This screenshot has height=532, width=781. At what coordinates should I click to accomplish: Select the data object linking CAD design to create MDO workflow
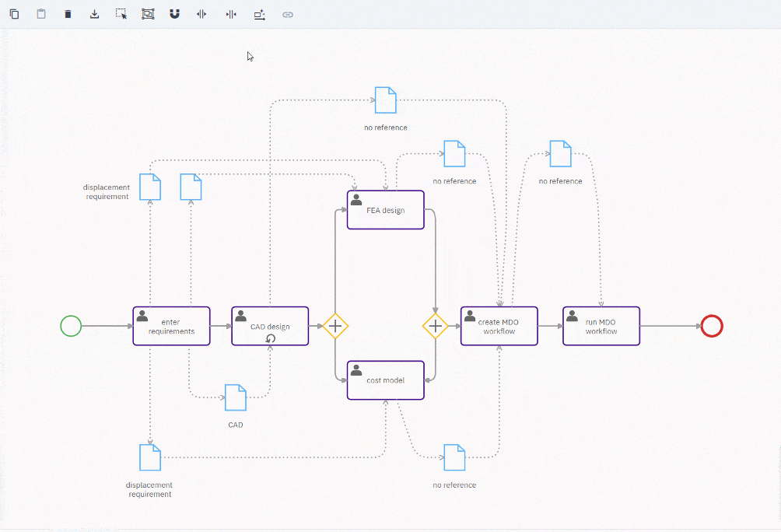[x=386, y=100]
